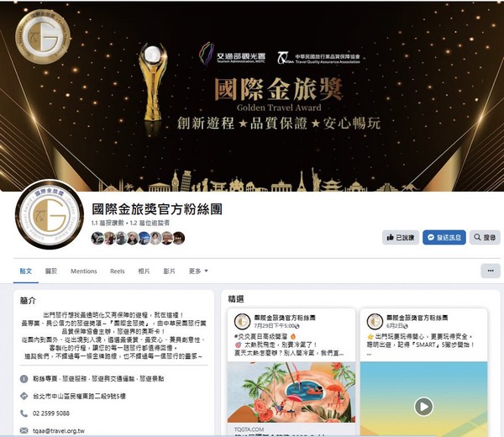Click the 已說讚 liked button
Screen dimensions: 504x437
tap(400, 237)
